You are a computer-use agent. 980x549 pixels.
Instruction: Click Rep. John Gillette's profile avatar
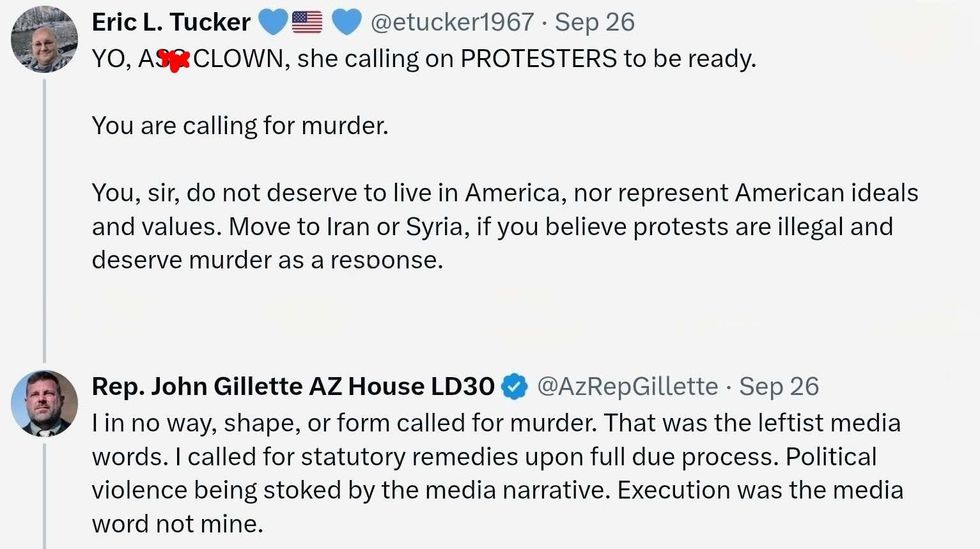click(44, 403)
